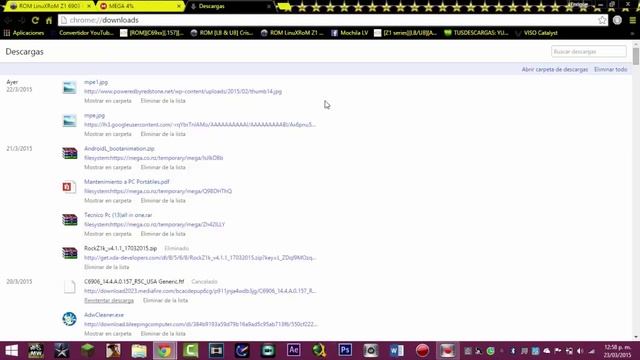This screenshot has height=360, width=640.
Task: Click the Descargas page heading
Action: pos(24,52)
